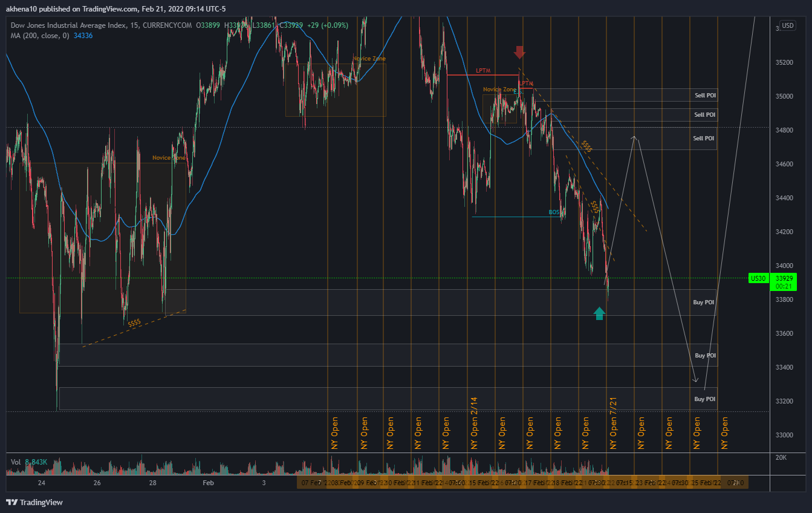
Task: Click the 33800 price axis label
Action: [x=785, y=299]
